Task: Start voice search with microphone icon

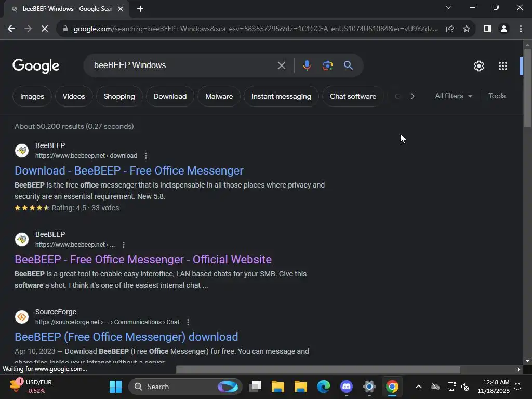Action: click(307, 65)
